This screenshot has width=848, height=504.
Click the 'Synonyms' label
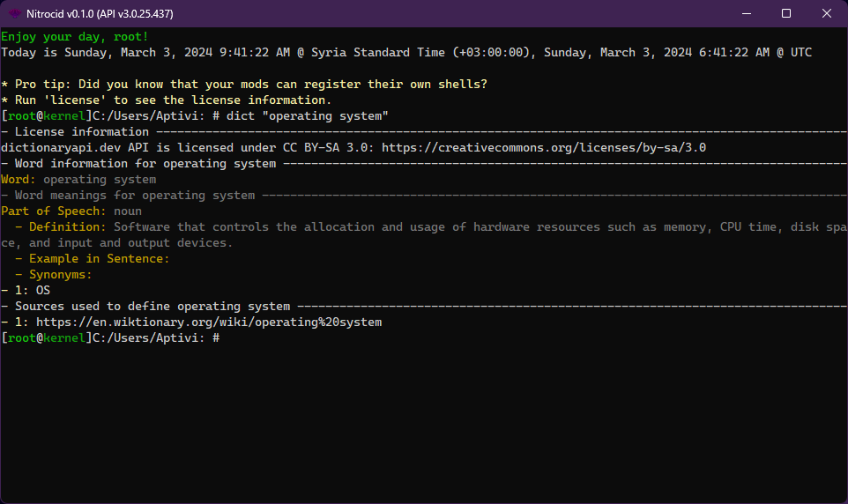coord(60,275)
